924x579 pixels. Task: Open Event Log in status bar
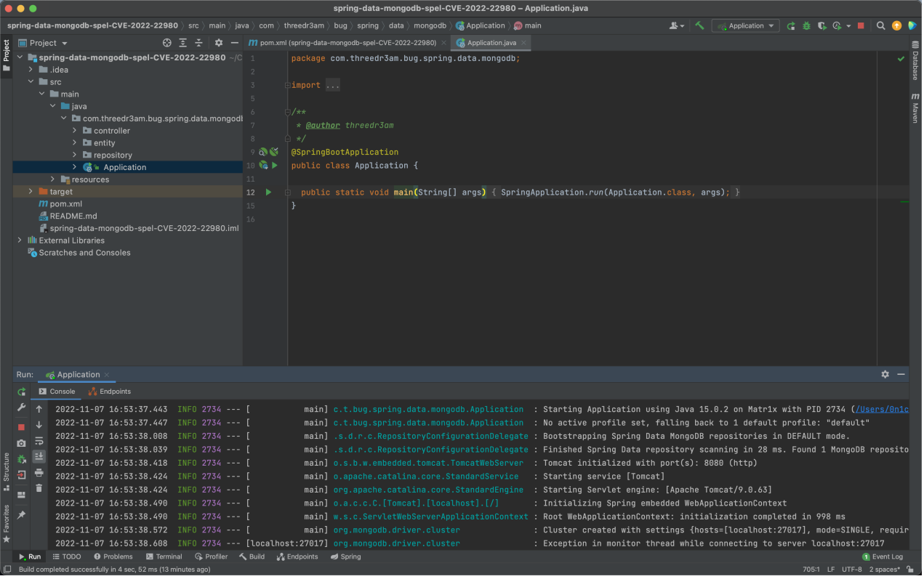coord(883,556)
